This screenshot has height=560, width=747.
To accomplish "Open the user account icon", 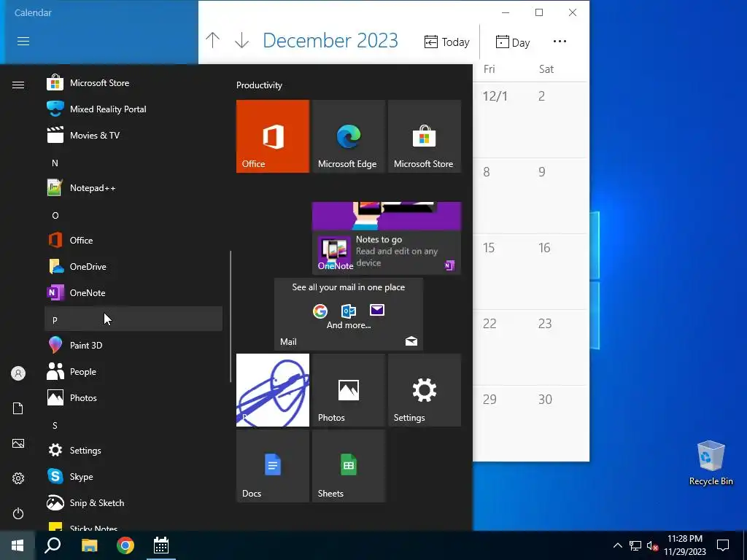I will tap(18, 373).
